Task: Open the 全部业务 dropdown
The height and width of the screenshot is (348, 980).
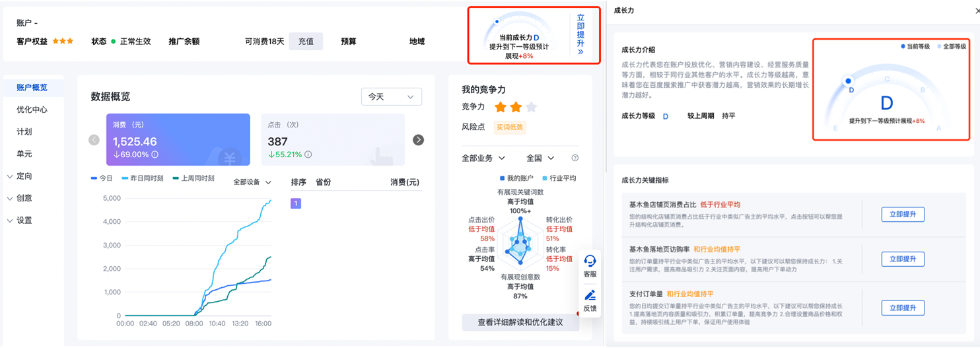Action: click(483, 158)
